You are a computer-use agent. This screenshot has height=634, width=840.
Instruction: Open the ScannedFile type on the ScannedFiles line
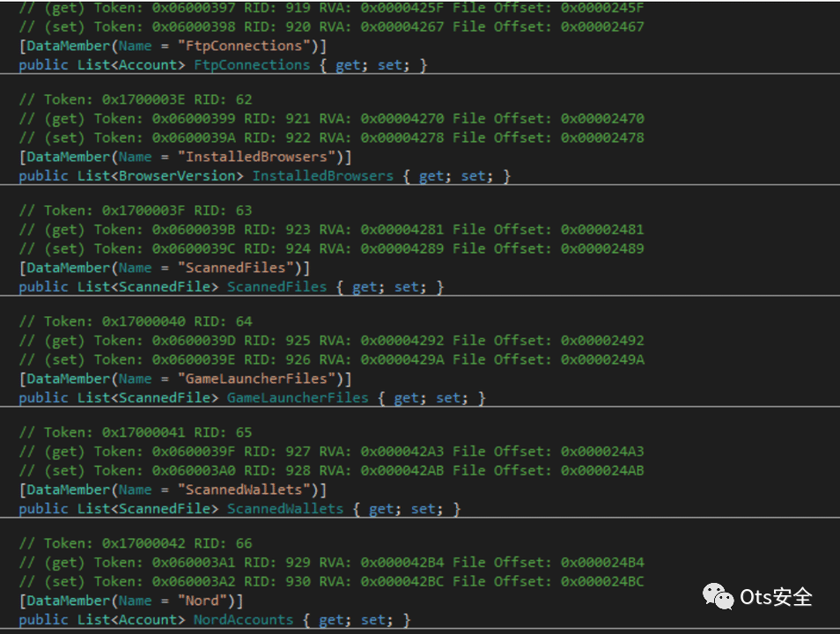pyautogui.click(x=165, y=287)
